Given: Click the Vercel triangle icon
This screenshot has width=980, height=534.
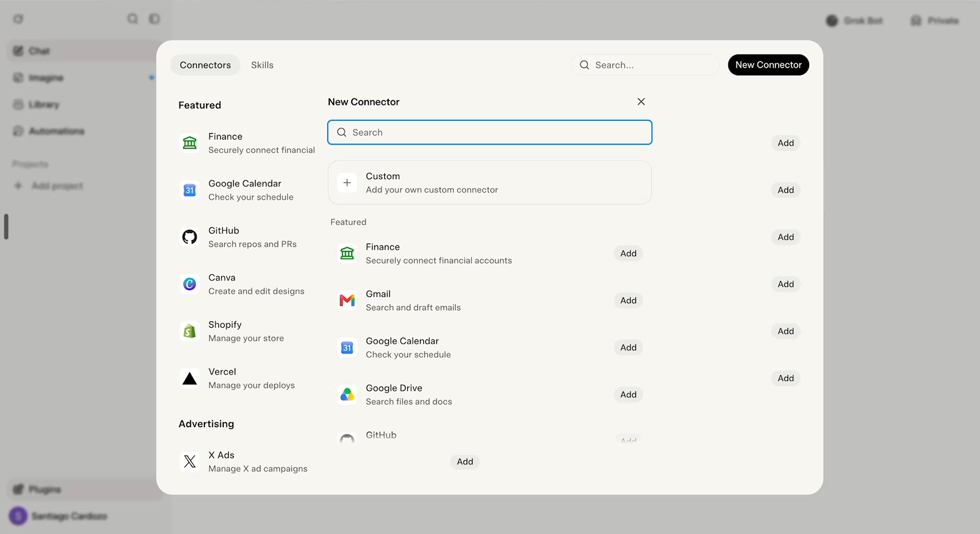Looking at the screenshot, I should click(x=190, y=378).
